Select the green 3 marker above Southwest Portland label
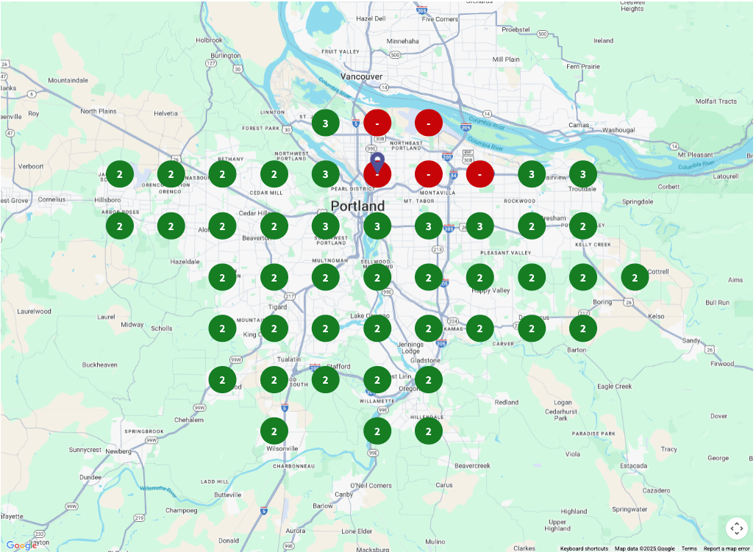 pyautogui.click(x=326, y=226)
